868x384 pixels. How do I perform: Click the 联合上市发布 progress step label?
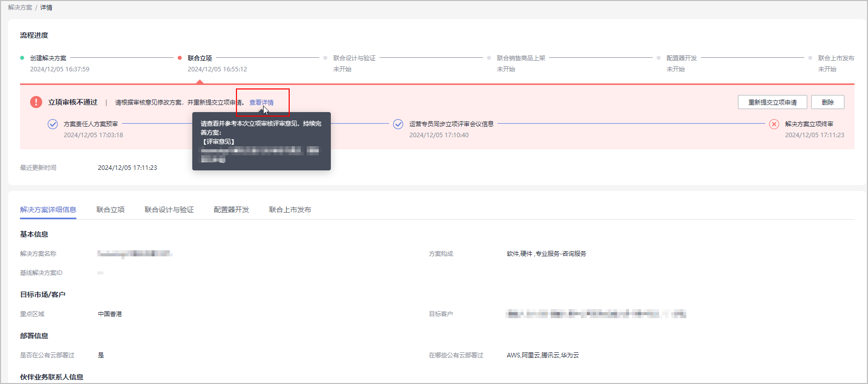[x=836, y=58]
